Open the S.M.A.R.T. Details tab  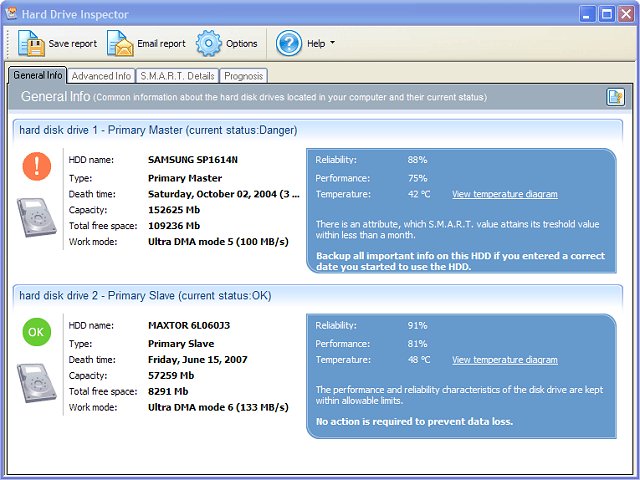(x=176, y=76)
